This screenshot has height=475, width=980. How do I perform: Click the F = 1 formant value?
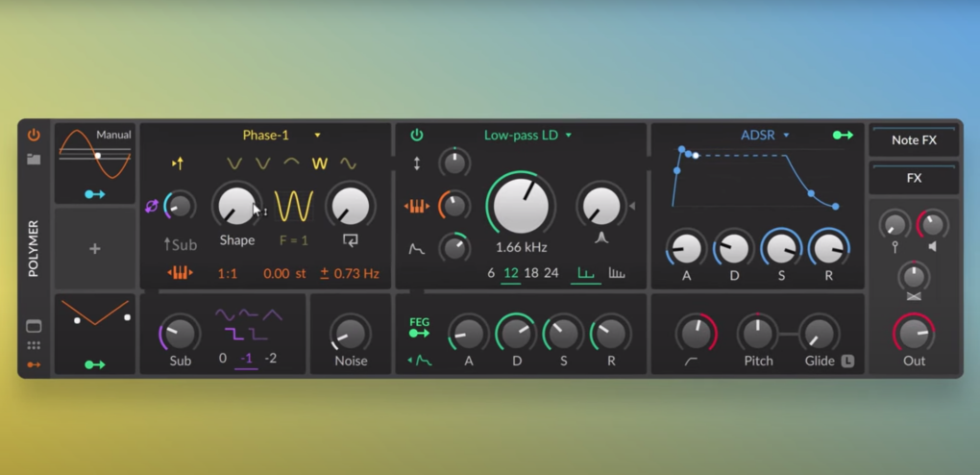tap(294, 240)
